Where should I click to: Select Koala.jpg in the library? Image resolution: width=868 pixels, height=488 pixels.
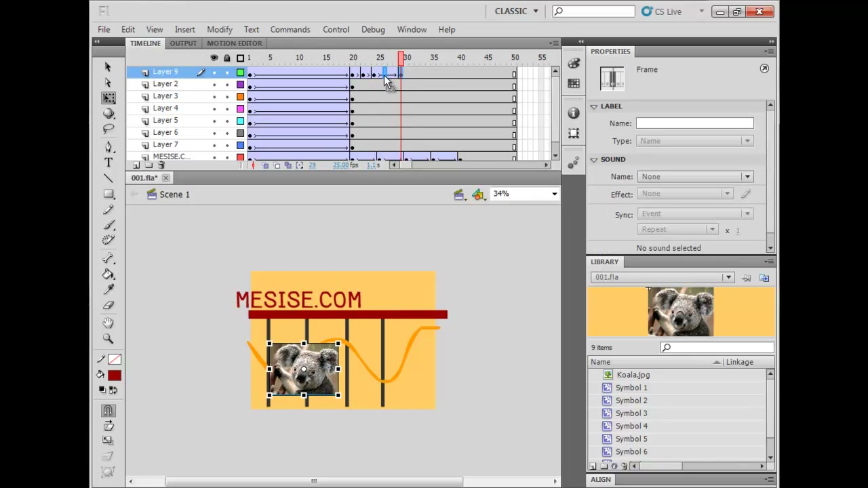[633, 375]
